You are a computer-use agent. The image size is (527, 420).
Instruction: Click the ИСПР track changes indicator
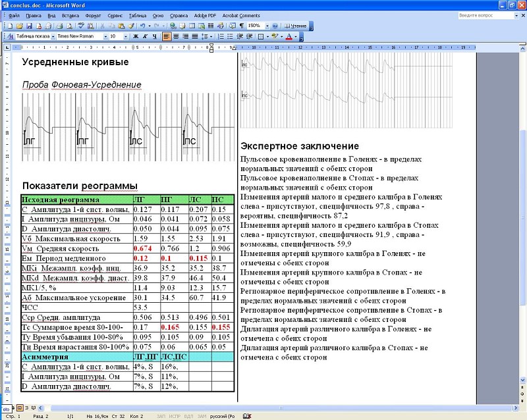tap(175, 416)
